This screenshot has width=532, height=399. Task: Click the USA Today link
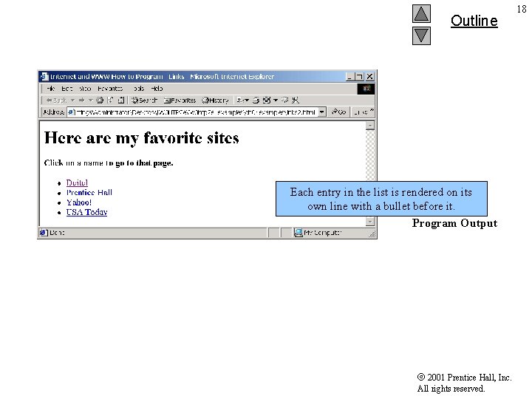tap(87, 212)
